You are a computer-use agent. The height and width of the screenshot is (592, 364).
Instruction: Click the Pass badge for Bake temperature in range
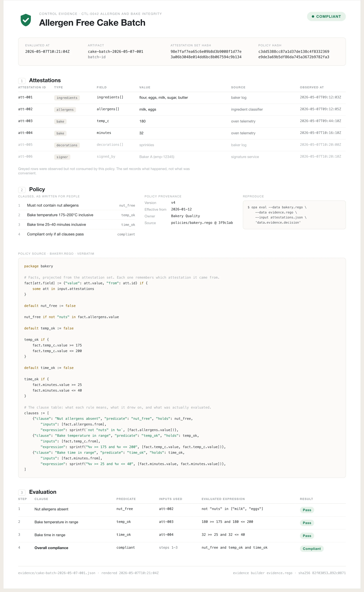(307, 523)
